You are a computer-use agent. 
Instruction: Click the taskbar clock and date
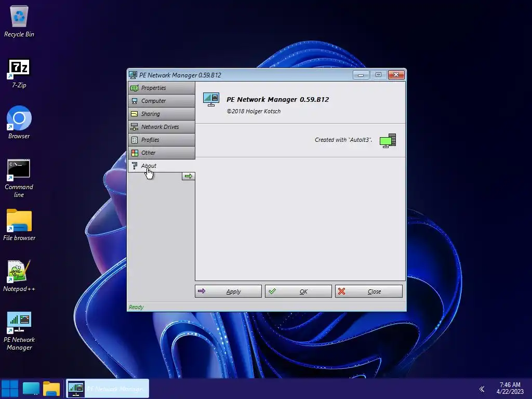[x=510, y=388]
